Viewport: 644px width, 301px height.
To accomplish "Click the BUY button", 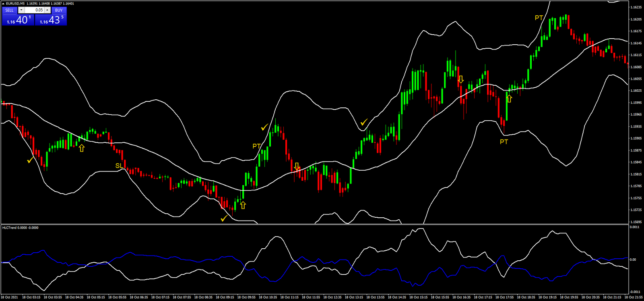I will click(59, 10).
